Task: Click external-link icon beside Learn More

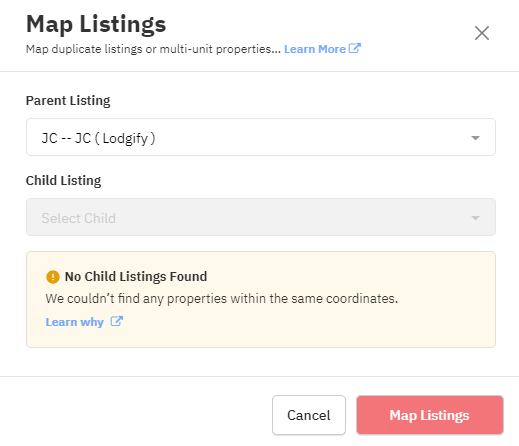Action: (x=355, y=48)
